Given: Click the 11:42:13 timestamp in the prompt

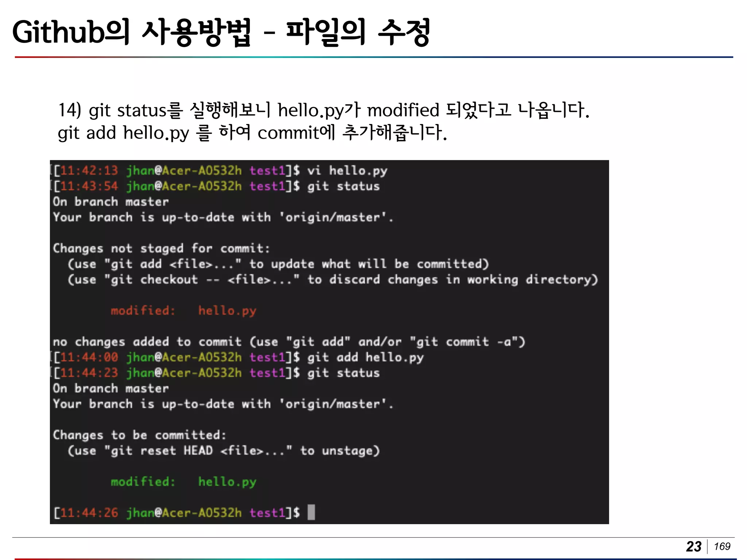Looking at the screenshot, I should point(89,171).
